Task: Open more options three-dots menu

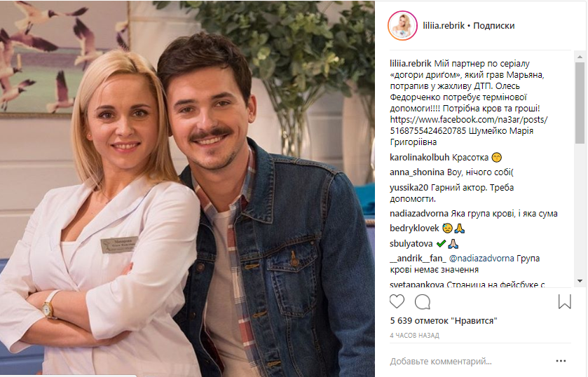Action: (x=561, y=361)
